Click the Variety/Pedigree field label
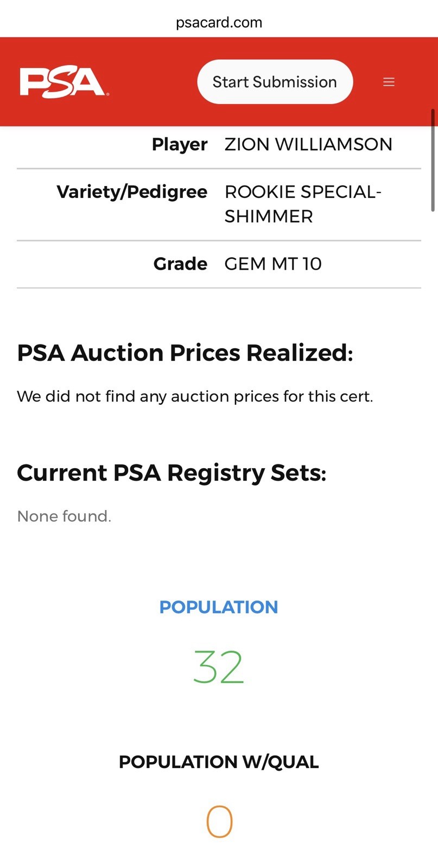 click(132, 192)
